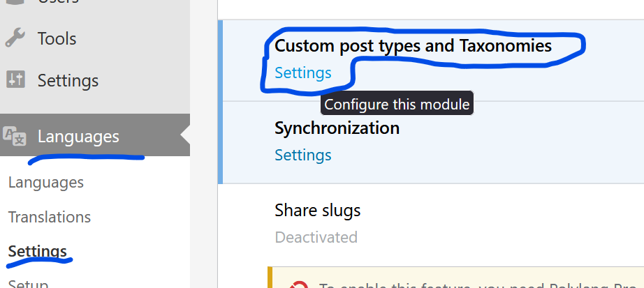This screenshot has height=288, width=644.
Task: Click the Languages translation icon
Action: [x=15, y=135]
